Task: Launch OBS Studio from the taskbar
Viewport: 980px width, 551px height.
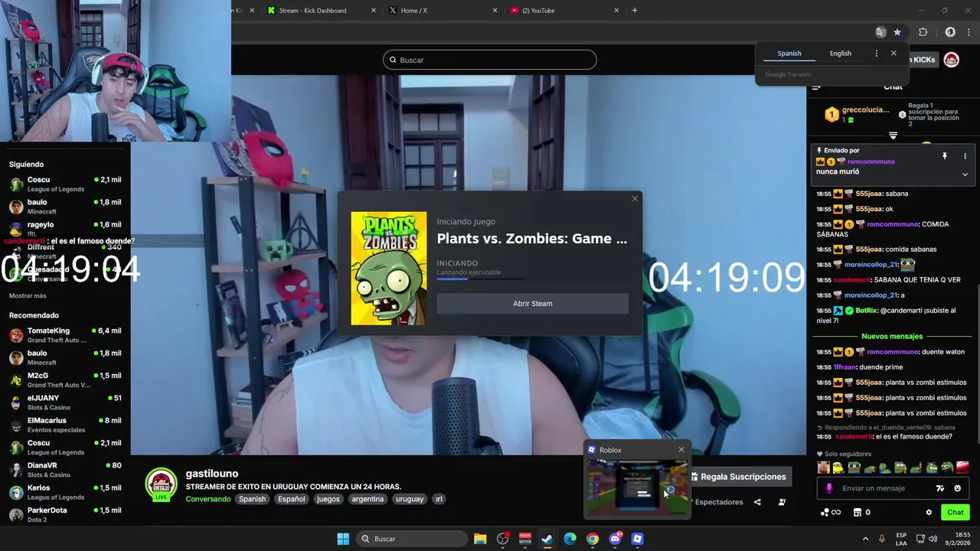Action: [503, 539]
